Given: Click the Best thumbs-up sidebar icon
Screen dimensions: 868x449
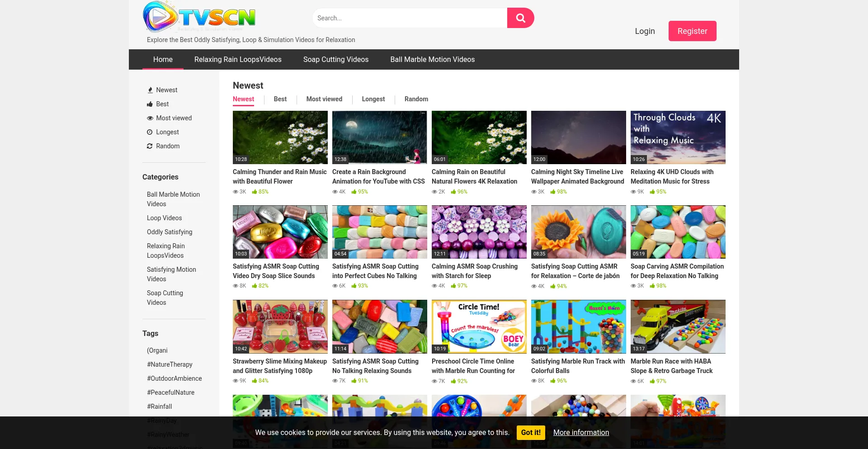Looking at the screenshot, I should (150, 104).
